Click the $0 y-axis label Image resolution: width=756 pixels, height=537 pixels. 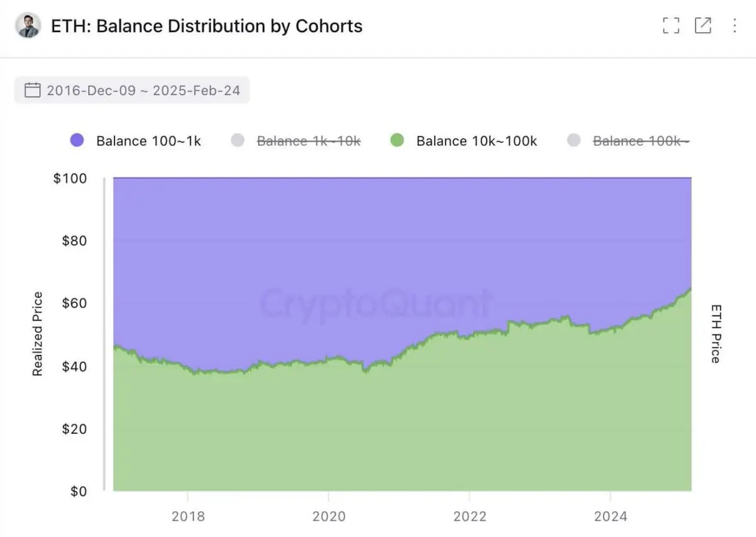[x=78, y=490]
